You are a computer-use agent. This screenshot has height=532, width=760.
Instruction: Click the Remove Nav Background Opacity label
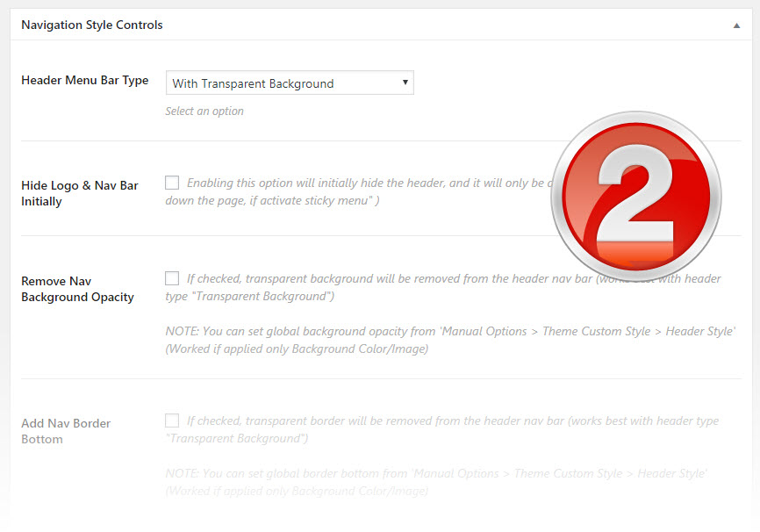tap(77, 289)
